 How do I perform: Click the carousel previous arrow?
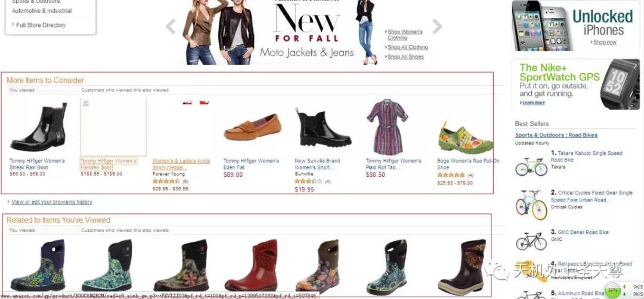click(171, 27)
